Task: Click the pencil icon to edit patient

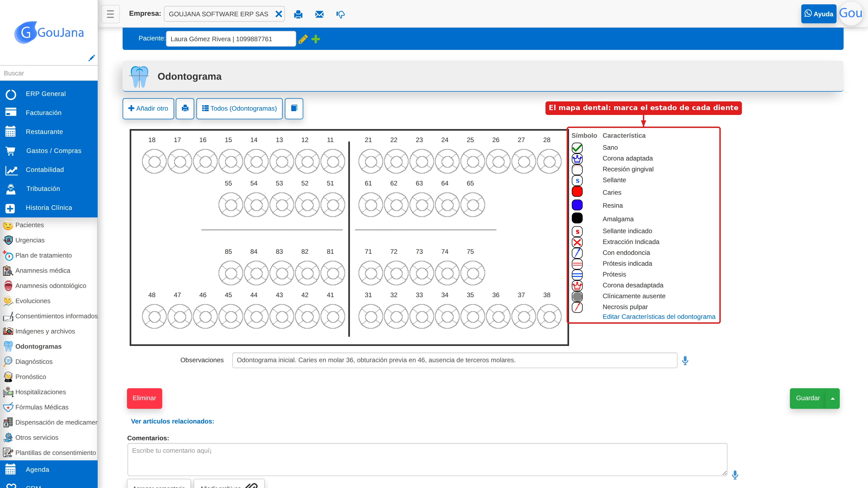Action: point(303,39)
